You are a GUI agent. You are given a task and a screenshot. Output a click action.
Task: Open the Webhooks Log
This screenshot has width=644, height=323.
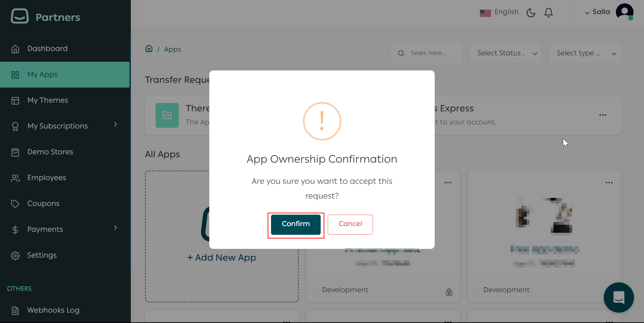pyautogui.click(x=53, y=310)
